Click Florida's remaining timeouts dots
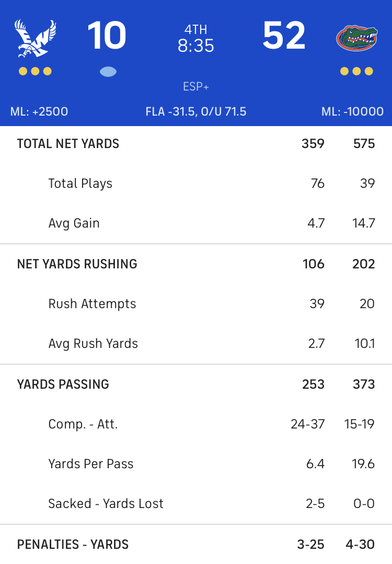The image size is (392, 564). [x=356, y=71]
